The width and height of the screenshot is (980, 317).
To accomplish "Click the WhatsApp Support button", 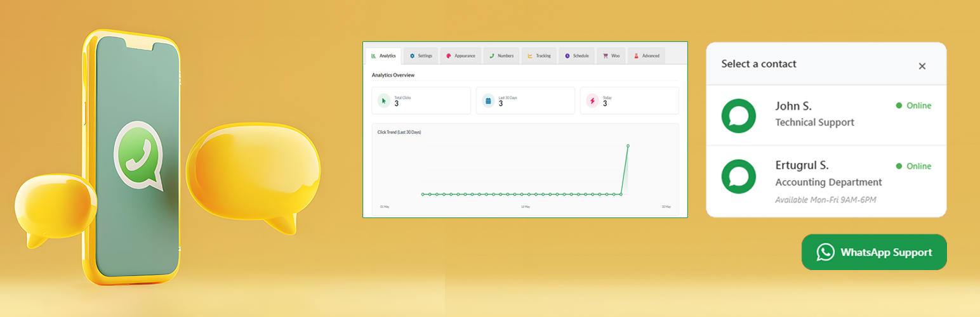I will click(x=874, y=252).
